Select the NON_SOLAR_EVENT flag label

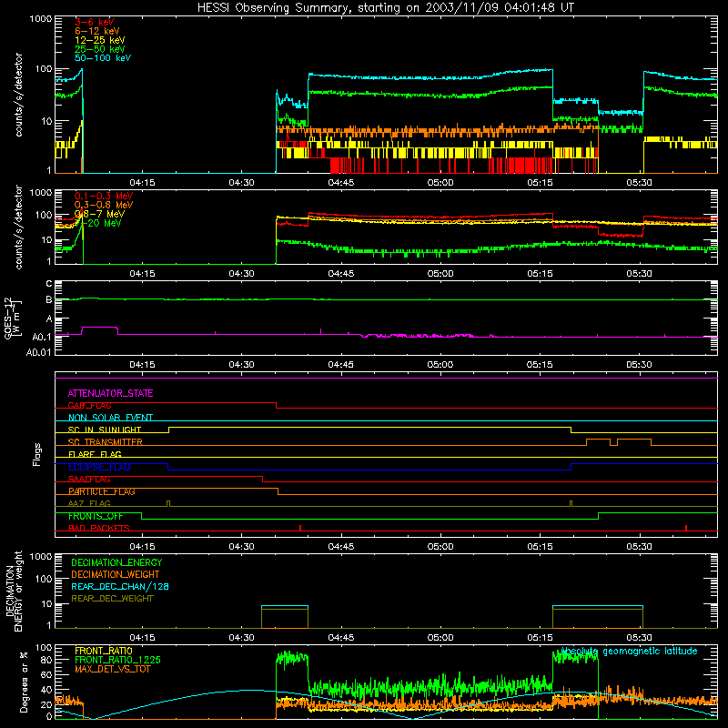click(110, 418)
